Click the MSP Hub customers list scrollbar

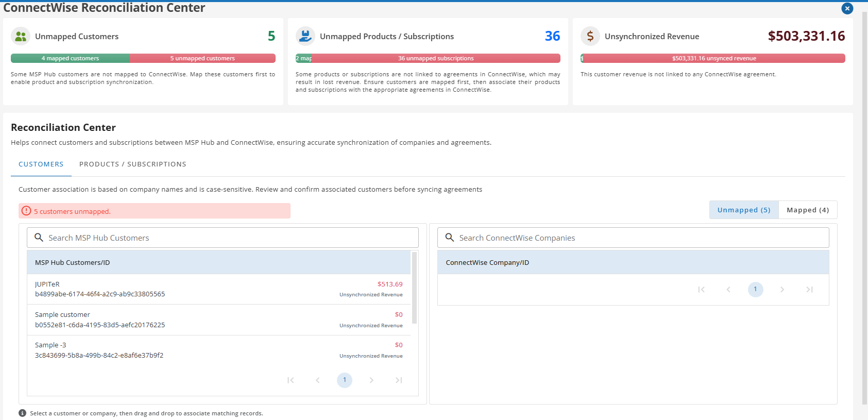pyautogui.click(x=415, y=288)
